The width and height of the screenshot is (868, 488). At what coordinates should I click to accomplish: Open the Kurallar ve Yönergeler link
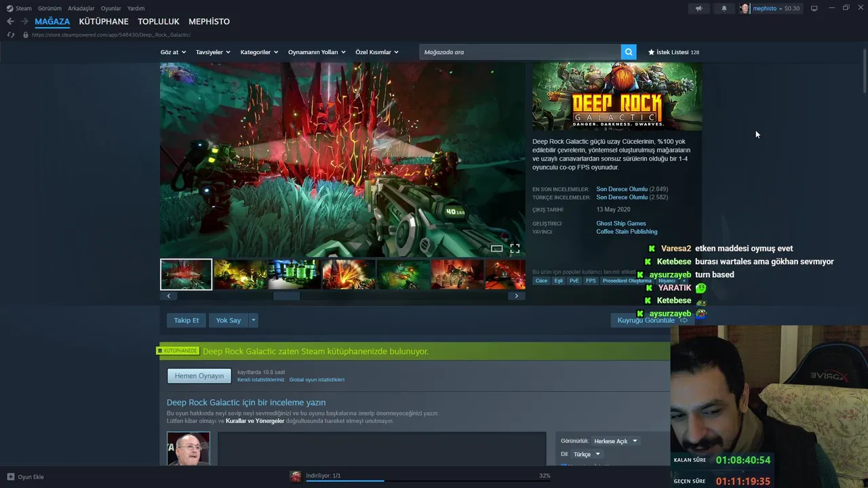tap(255, 421)
